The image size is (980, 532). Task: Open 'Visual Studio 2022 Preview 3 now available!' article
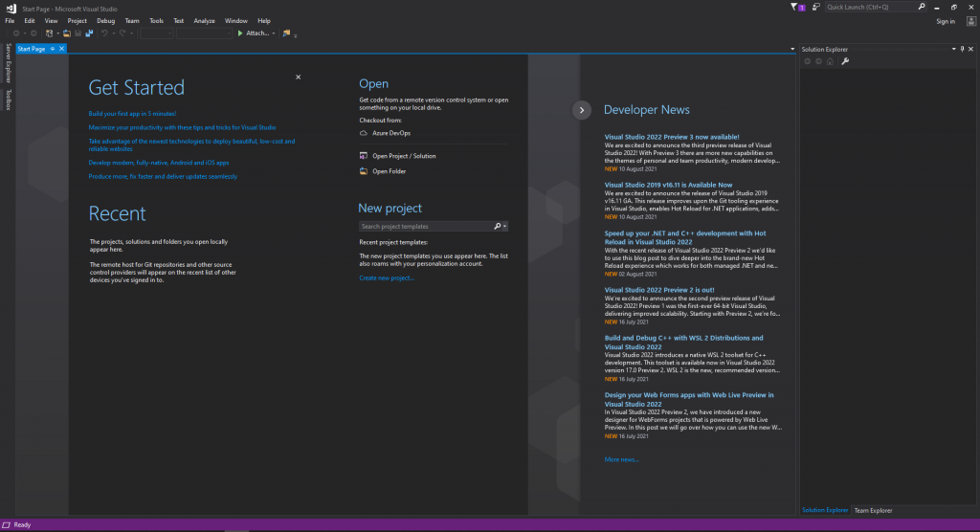pos(672,137)
